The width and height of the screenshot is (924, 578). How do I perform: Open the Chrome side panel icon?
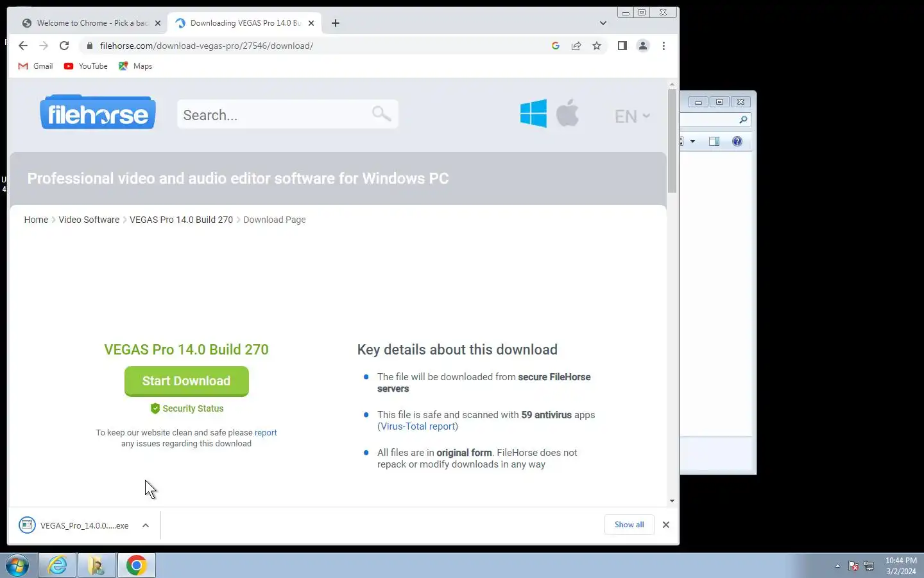tap(622, 46)
